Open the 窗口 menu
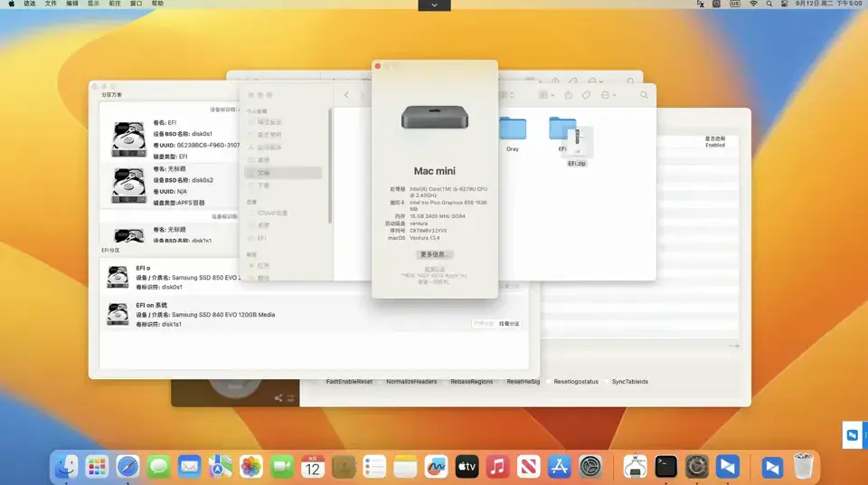Screen dimensions: 868x485 137,4
